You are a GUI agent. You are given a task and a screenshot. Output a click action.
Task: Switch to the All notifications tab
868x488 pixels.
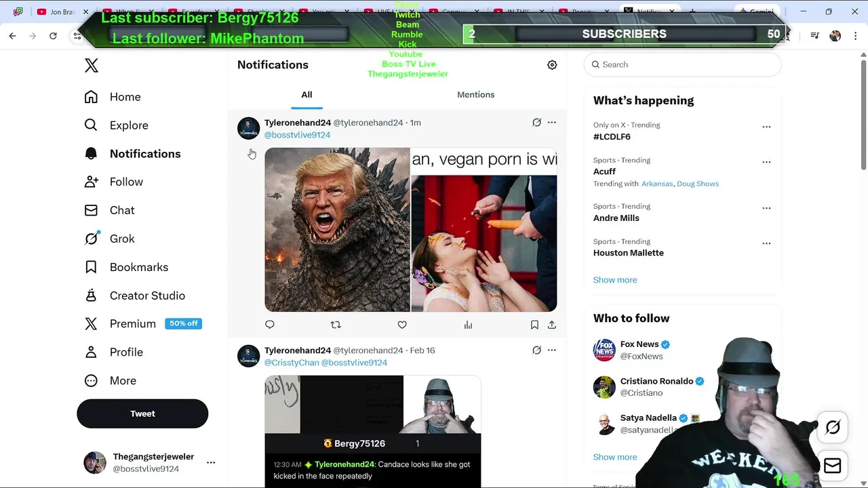pyautogui.click(x=307, y=95)
